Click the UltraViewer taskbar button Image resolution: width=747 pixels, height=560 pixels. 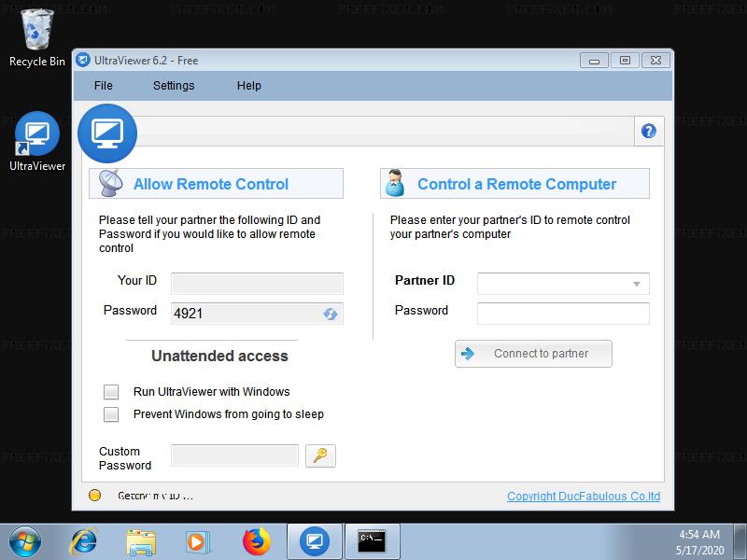315,542
